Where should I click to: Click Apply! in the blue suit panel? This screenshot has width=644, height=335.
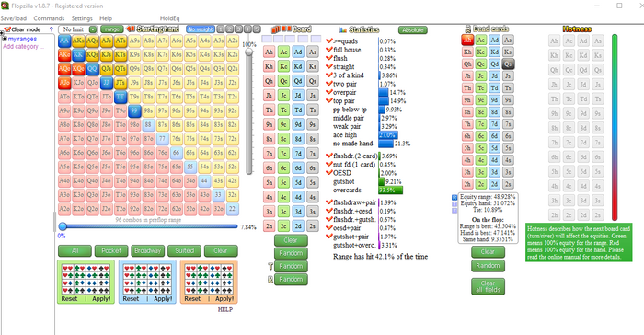[163, 299]
